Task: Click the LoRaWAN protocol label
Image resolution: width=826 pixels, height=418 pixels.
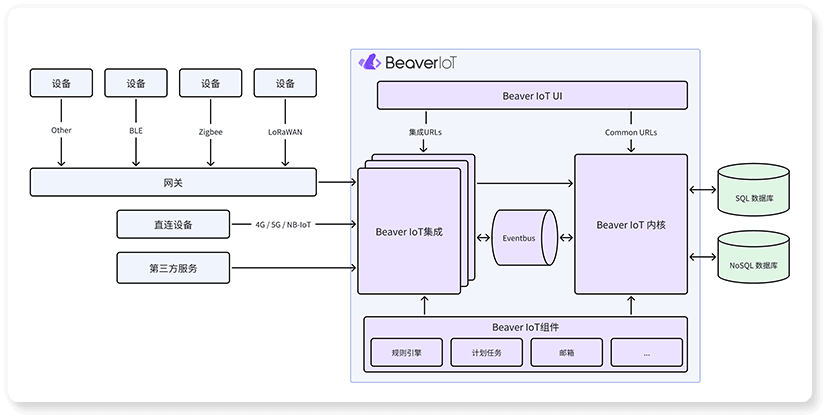Action: point(285,132)
